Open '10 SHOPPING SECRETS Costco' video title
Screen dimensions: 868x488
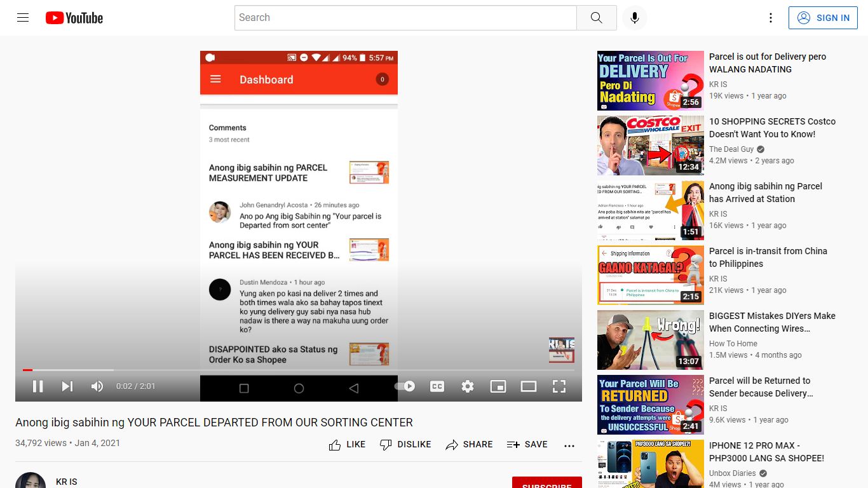772,128
